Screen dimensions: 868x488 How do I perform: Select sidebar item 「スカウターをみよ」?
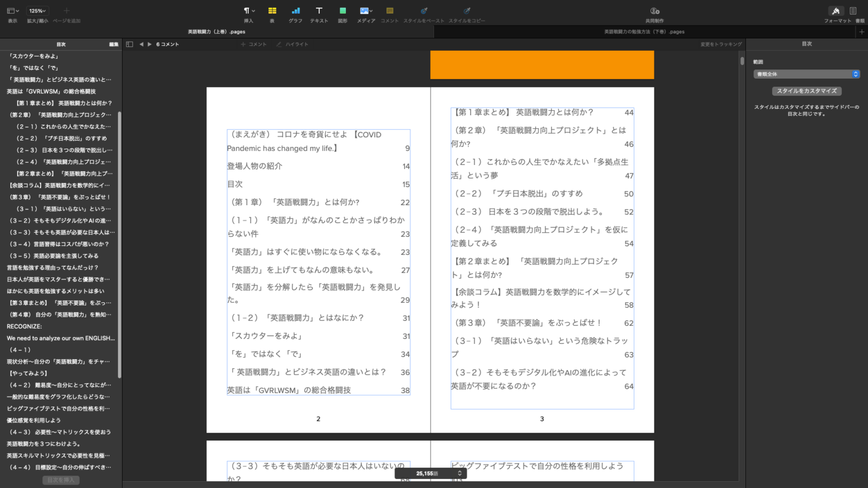34,56
